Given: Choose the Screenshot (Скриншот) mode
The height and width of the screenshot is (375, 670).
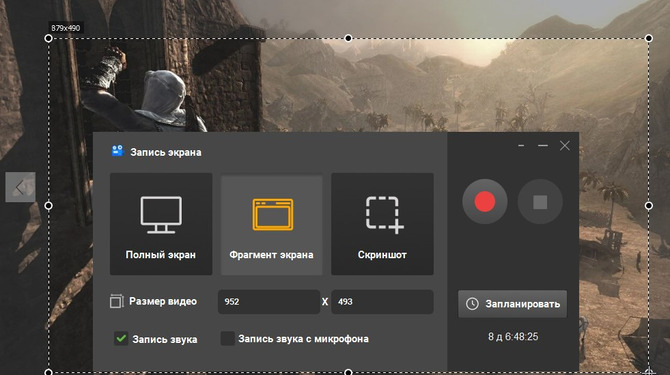Looking at the screenshot, I should pos(382,224).
